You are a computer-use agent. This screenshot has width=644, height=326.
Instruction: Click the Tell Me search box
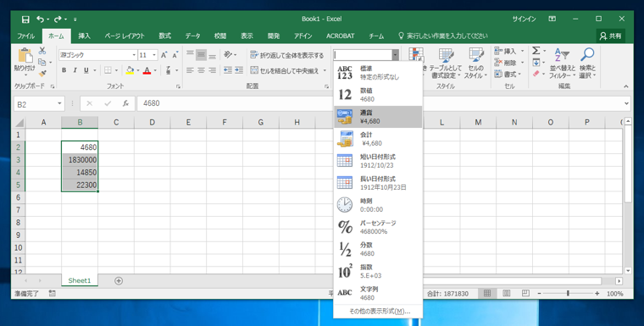tap(443, 36)
